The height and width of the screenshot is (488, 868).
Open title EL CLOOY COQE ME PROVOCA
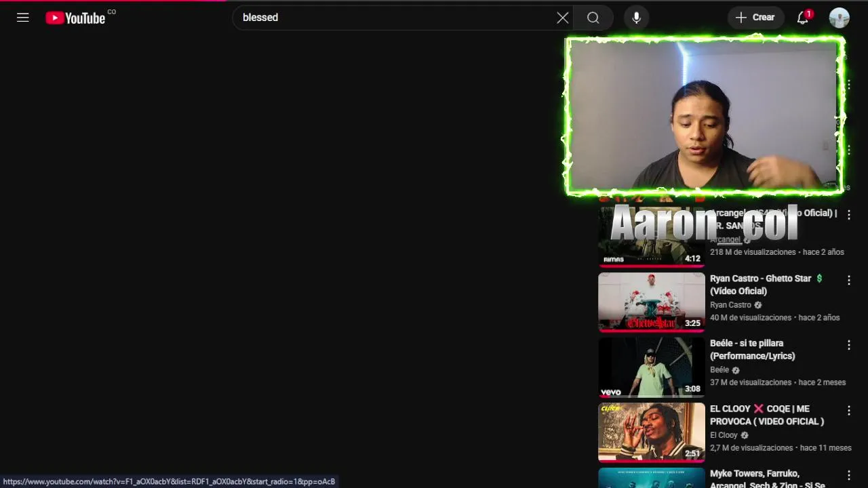point(766,415)
